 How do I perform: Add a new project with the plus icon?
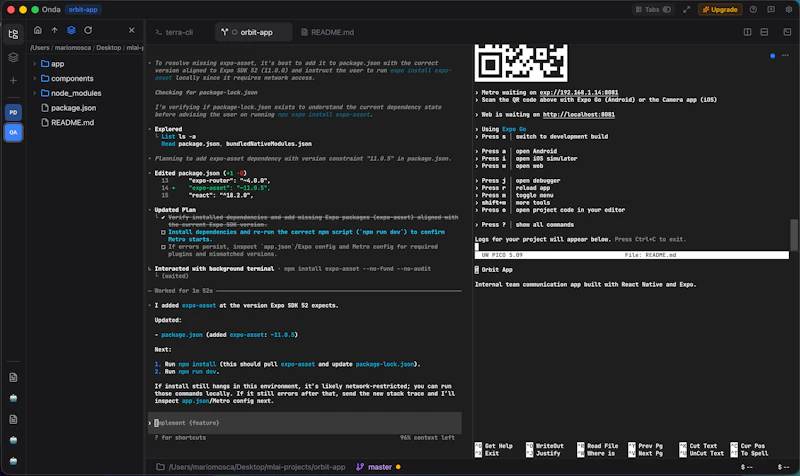[13, 81]
